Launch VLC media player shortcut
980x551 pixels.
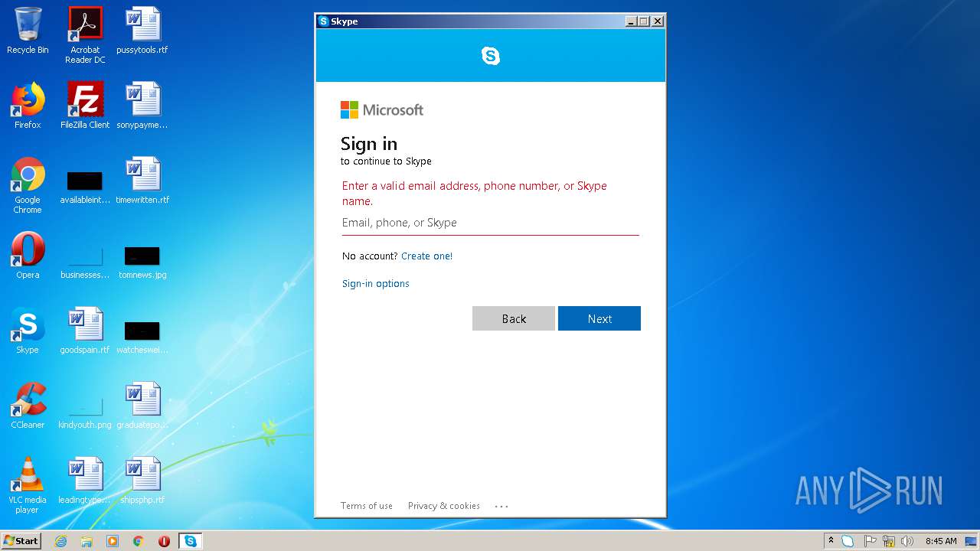[28, 485]
